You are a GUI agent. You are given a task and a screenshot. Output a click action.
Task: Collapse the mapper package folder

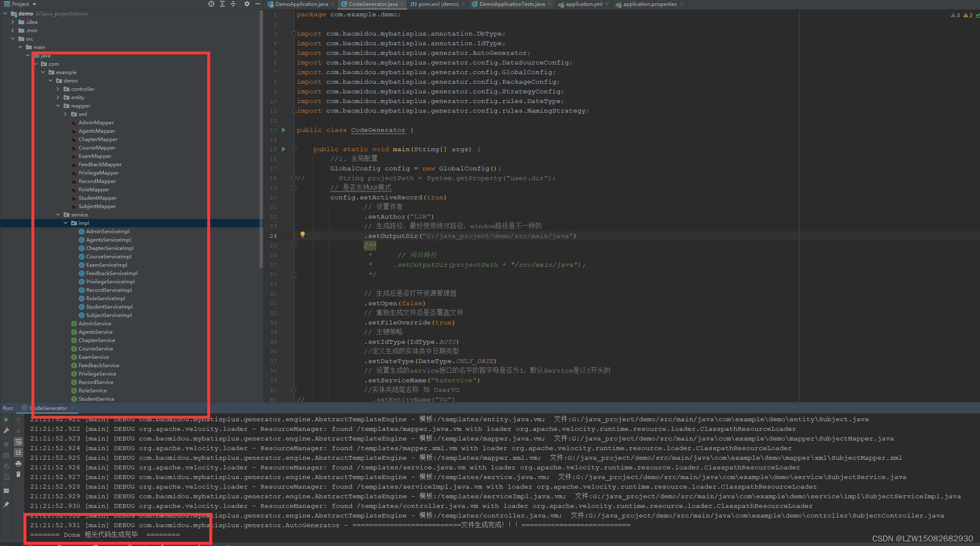coord(58,106)
